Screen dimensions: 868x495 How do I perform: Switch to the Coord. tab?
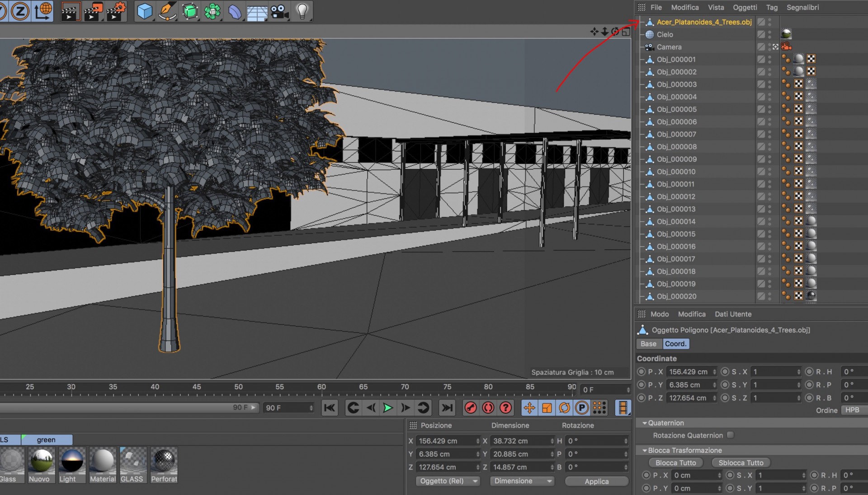tap(675, 344)
